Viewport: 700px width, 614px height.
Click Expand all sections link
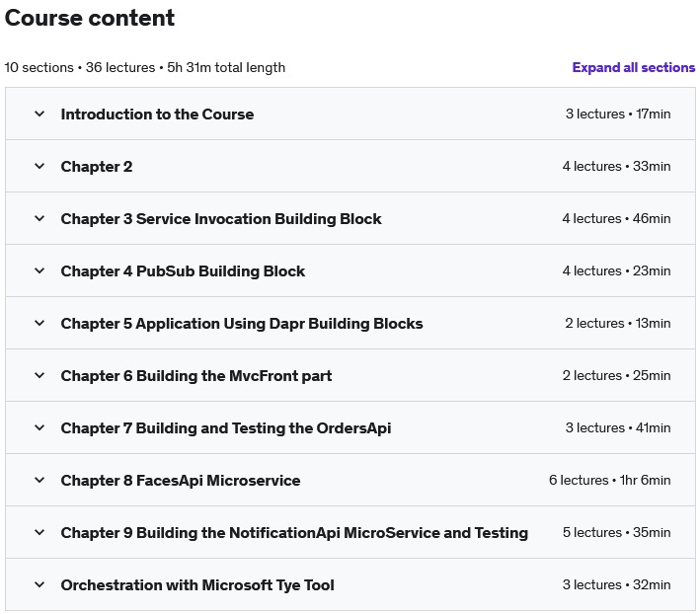(634, 67)
